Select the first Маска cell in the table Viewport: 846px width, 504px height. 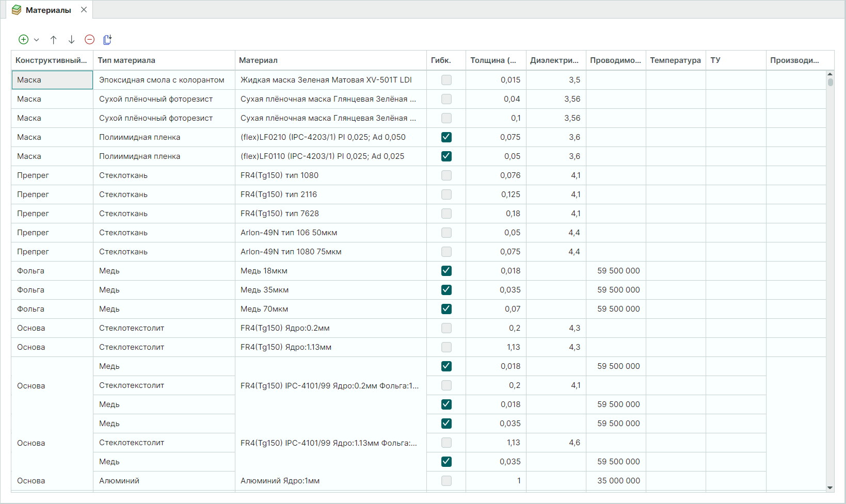(52, 80)
